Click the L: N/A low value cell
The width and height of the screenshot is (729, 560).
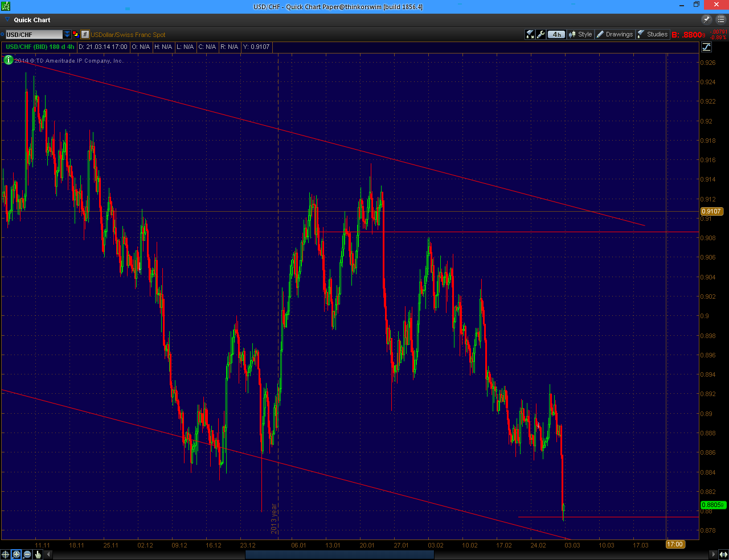click(185, 47)
